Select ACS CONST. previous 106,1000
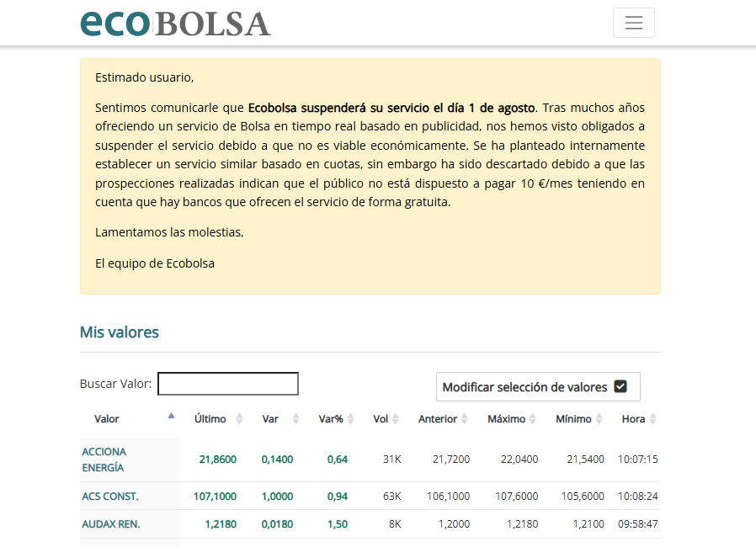 pyautogui.click(x=449, y=497)
